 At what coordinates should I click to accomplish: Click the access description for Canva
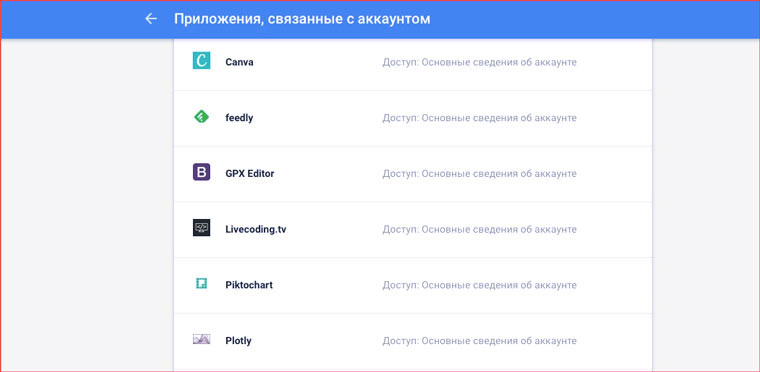point(479,63)
